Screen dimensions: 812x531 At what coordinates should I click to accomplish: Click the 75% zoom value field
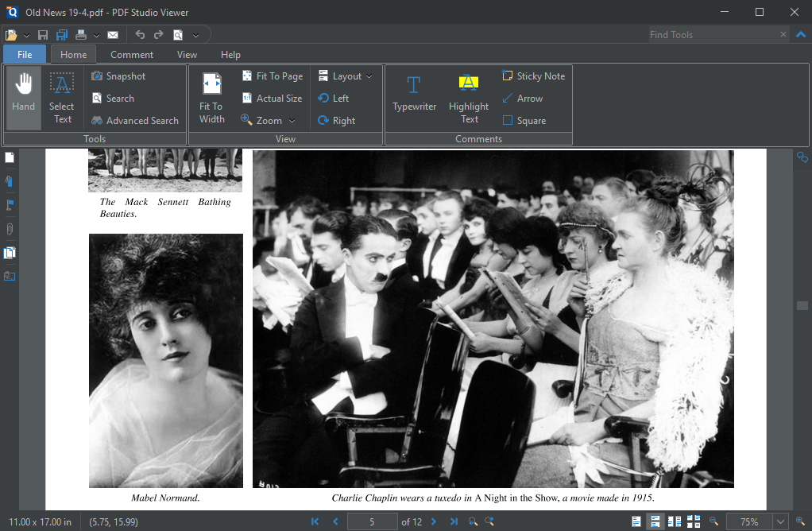tap(749, 521)
